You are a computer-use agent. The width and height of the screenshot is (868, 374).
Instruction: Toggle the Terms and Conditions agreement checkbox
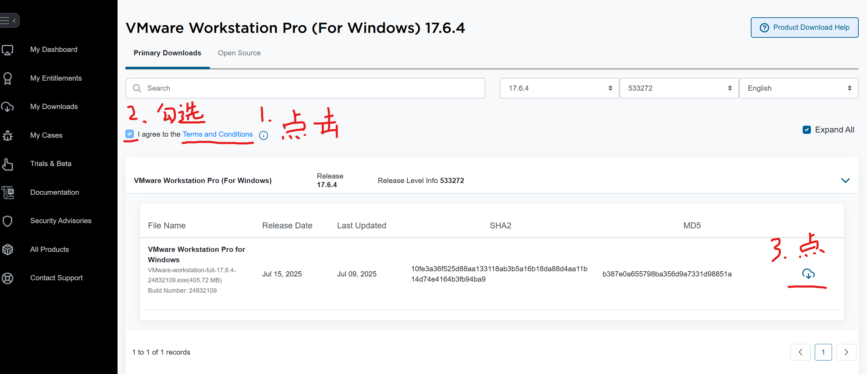(130, 134)
